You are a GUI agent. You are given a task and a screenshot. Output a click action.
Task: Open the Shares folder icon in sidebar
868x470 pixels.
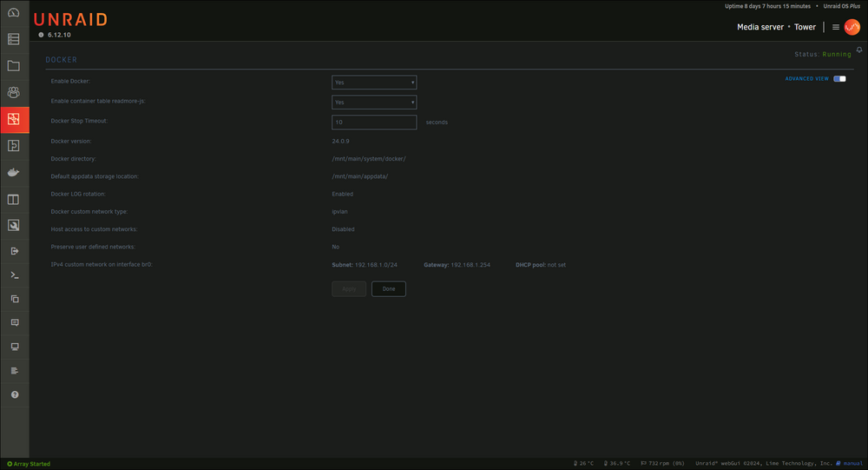(14, 65)
